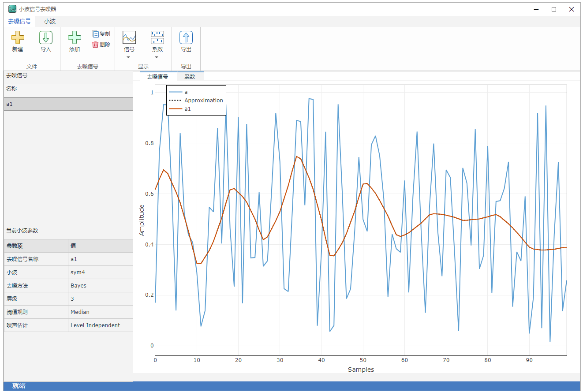The image size is (583, 392).
Task: Click the 系数 (Coefficients) display icon
Action: point(157,37)
